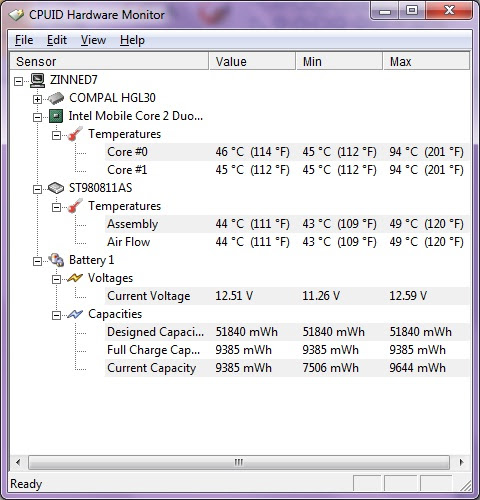Click Air Flow min value 43 °C

click(339, 242)
